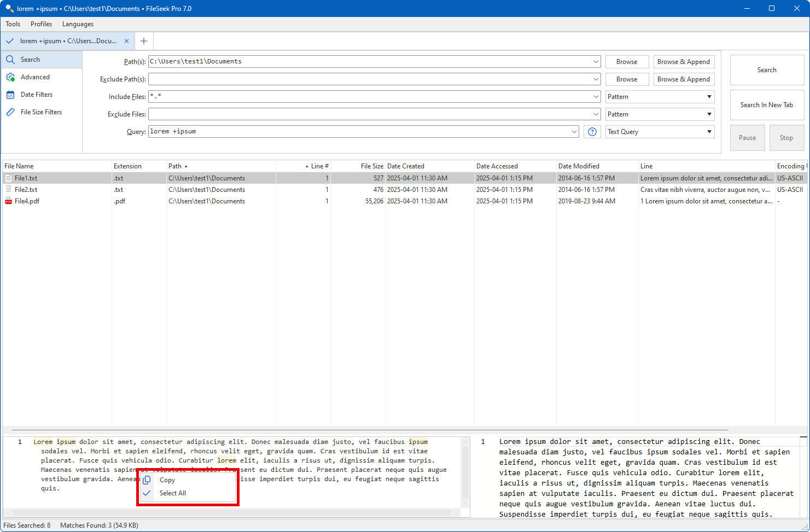Click the File Size Filters ruler icon
This screenshot has height=532, width=810.
pos(10,112)
